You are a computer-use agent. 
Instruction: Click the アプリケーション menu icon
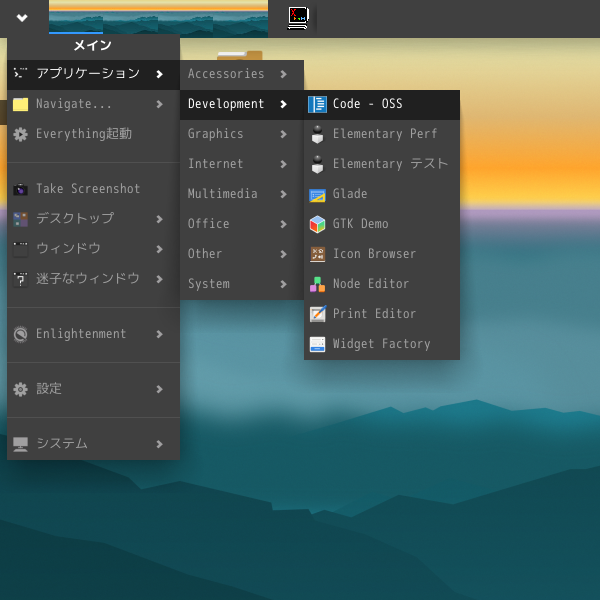(20, 73)
